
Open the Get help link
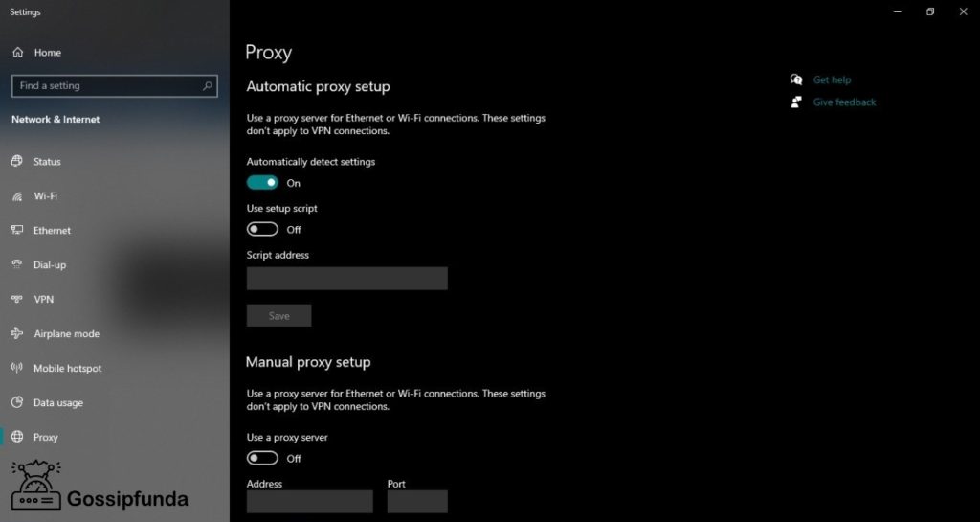[x=832, y=80]
